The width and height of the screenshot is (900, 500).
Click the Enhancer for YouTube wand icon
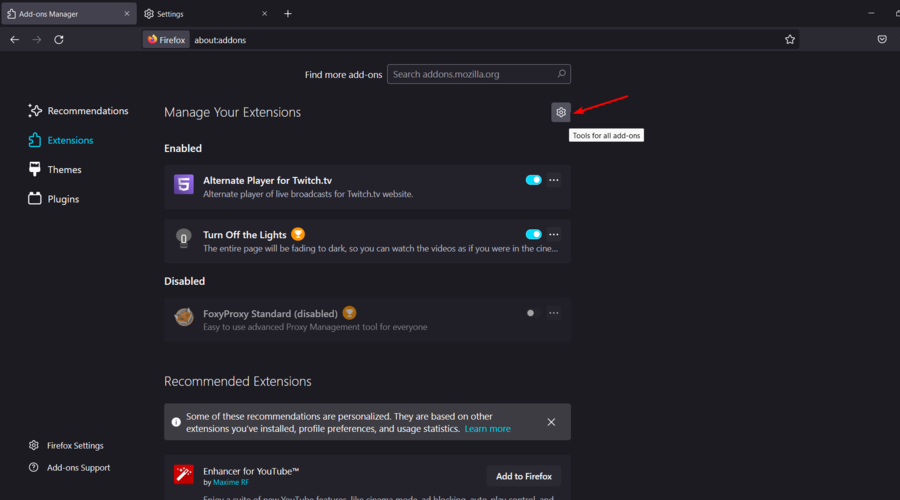(184, 475)
